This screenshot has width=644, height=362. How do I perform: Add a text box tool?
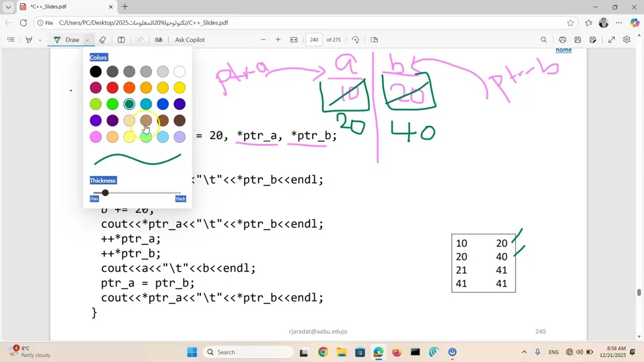(x=121, y=40)
